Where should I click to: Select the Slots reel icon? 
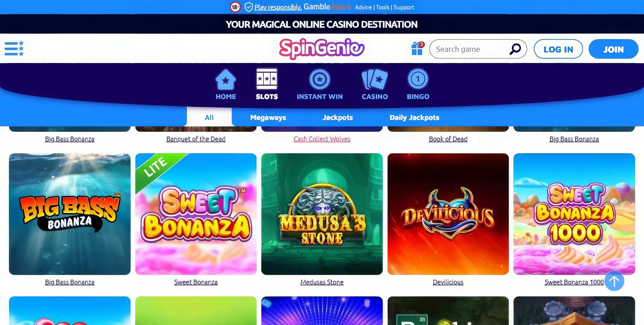(267, 79)
